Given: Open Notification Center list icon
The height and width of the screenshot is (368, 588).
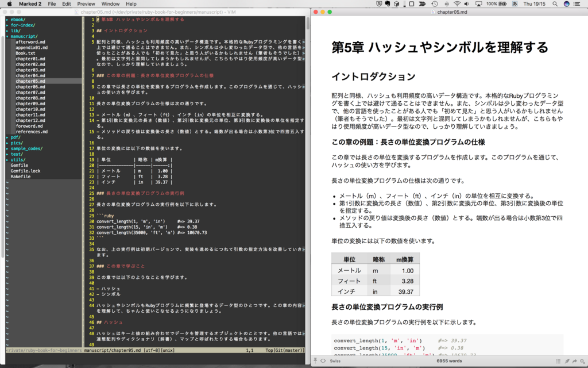Looking at the screenshot, I should (x=577, y=4).
